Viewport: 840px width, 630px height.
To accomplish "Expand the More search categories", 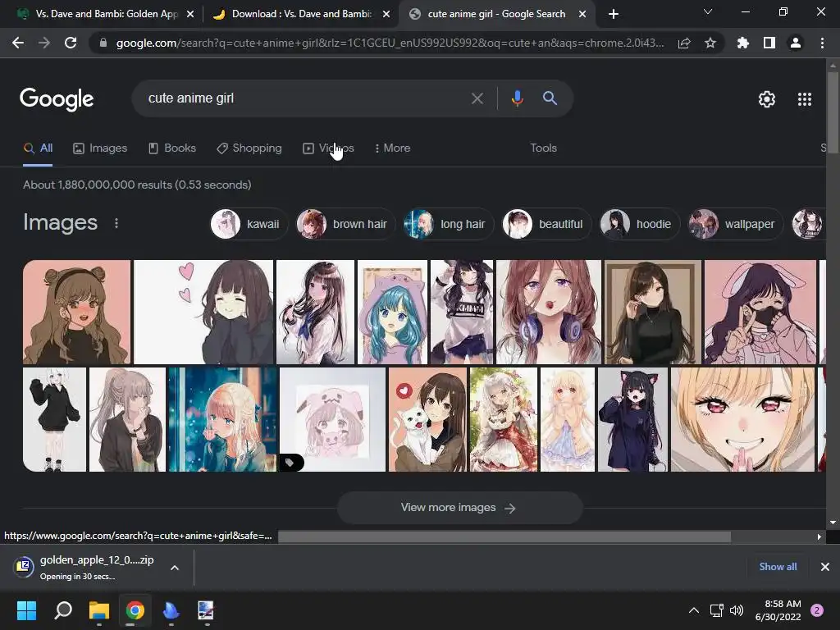I will (x=392, y=148).
